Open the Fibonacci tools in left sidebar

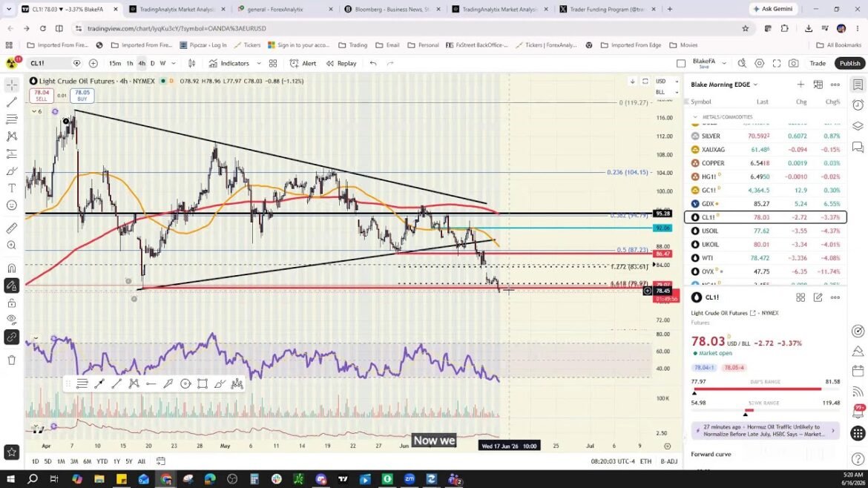click(12, 119)
